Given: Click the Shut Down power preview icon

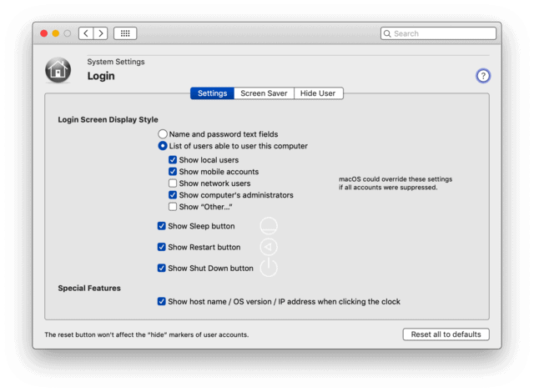Looking at the screenshot, I should coord(269,268).
